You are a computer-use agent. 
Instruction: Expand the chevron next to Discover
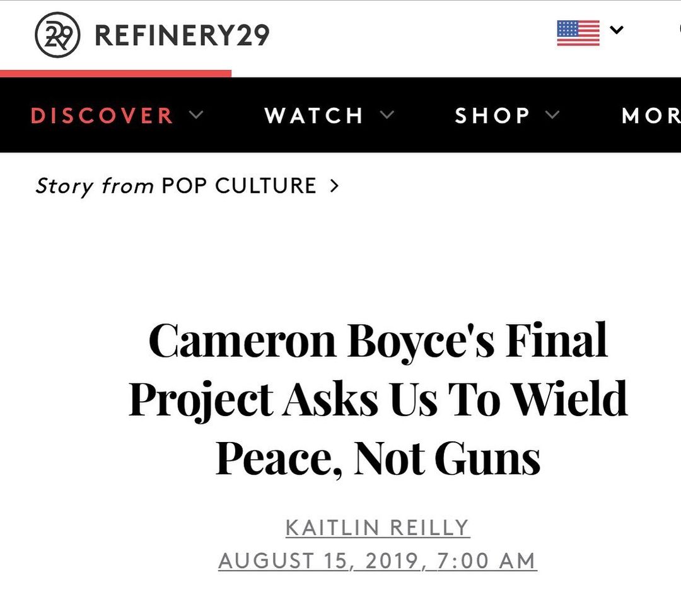196,115
